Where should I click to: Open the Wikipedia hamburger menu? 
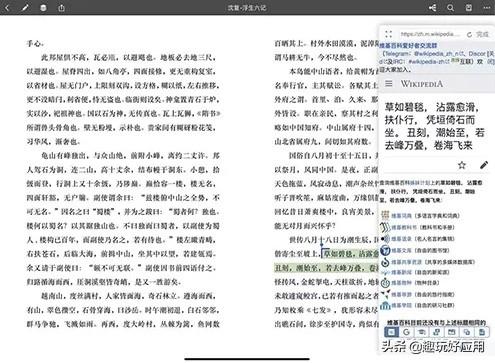pyautogui.click(x=389, y=83)
